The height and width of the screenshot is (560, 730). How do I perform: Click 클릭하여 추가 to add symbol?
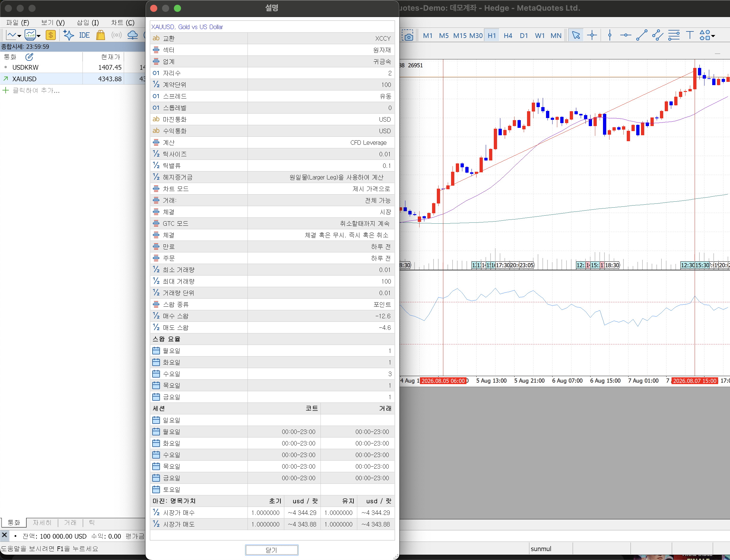pos(36,90)
